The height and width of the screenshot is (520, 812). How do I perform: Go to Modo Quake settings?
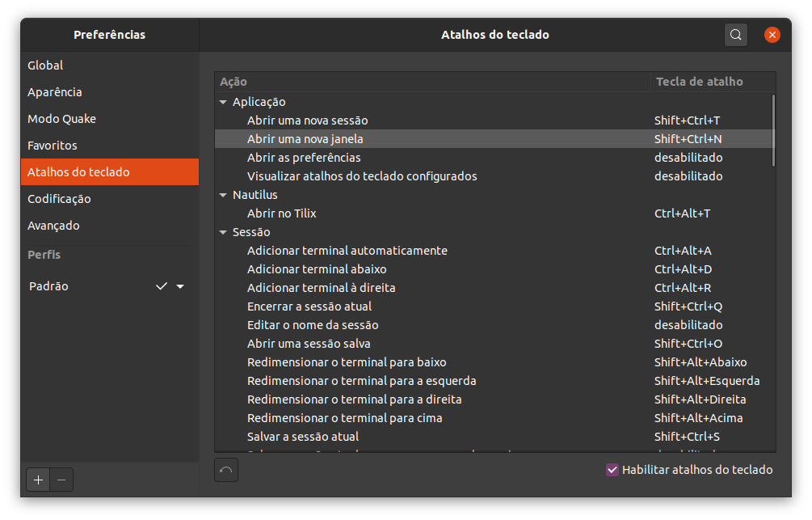[110, 119]
